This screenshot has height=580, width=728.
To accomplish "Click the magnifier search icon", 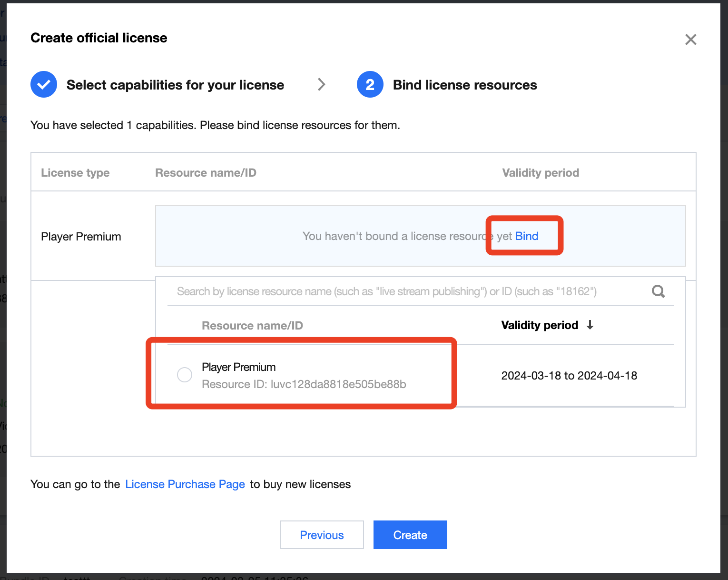I will tap(658, 291).
